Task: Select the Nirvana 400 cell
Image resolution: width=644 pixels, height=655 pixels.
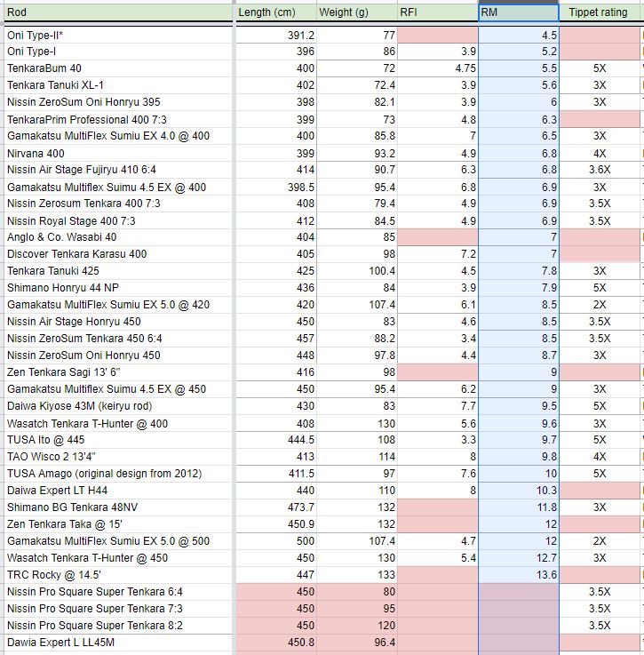Action: tap(118, 153)
